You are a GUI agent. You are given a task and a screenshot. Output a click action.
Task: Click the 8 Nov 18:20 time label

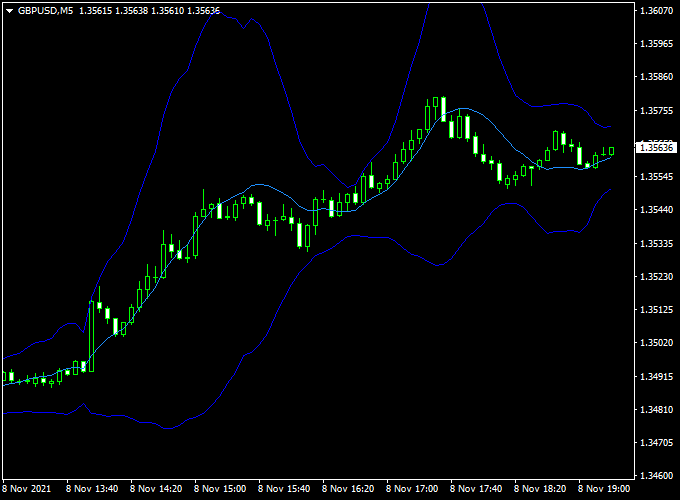[x=539, y=491]
